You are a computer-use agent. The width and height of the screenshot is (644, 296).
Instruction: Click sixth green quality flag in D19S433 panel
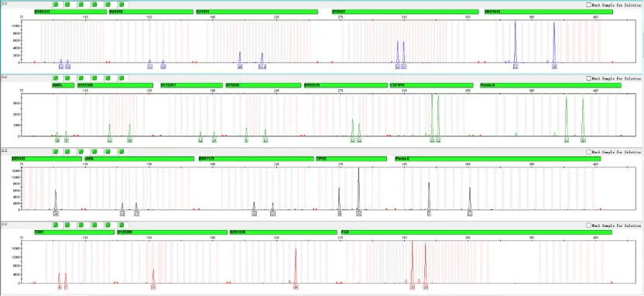122,5
